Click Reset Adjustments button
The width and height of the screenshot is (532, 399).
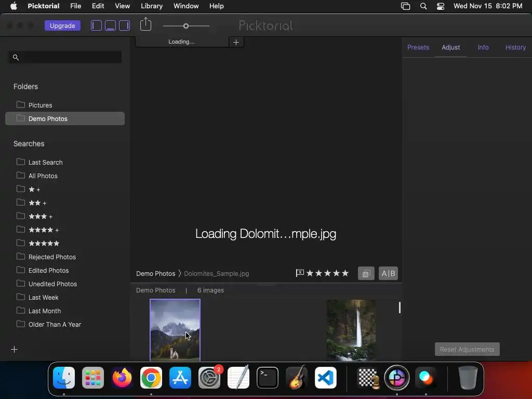[x=467, y=349]
